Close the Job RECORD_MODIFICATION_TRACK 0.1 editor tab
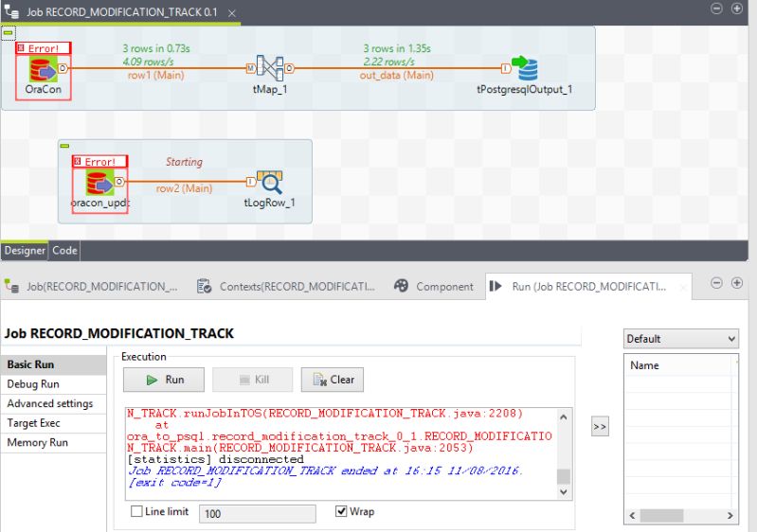Viewport: 757px width, 532px height. click(x=232, y=13)
